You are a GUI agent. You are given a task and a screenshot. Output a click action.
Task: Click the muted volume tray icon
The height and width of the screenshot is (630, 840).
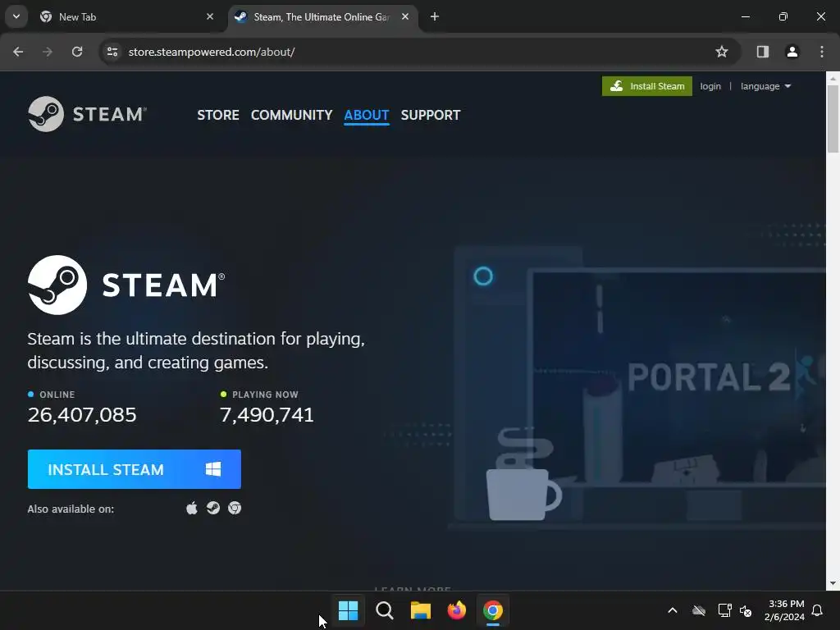pyautogui.click(x=746, y=610)
